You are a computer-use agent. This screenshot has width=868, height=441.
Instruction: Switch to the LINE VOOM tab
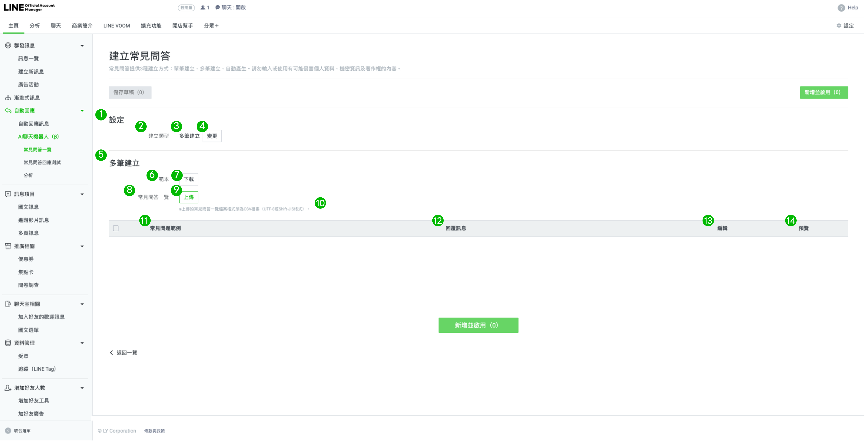116,26
